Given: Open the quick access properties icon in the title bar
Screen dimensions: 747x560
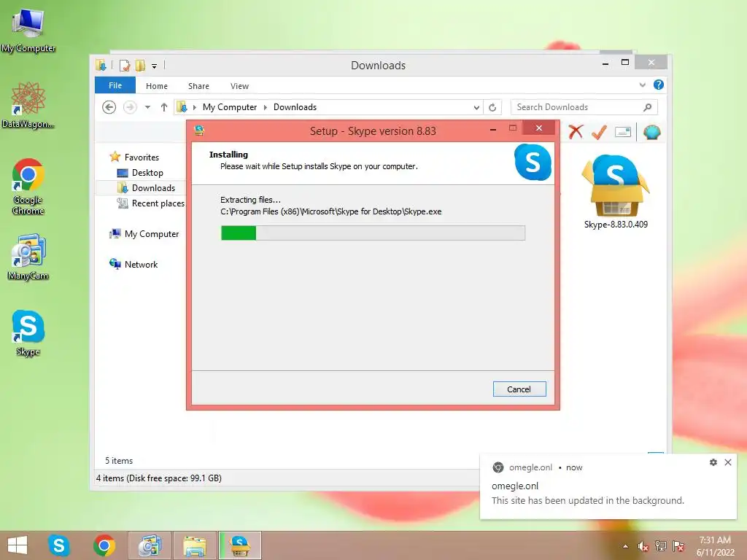Looking at the screenshot, I should point(124,65).
